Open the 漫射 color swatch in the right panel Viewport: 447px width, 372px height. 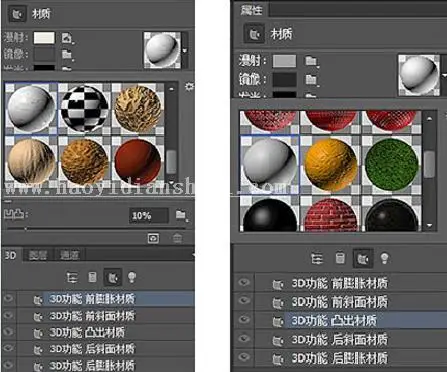coord(284,61)
